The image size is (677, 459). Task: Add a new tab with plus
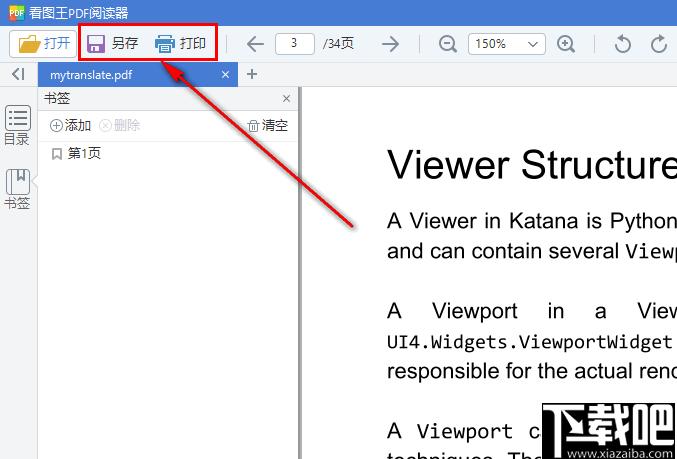coord(252,74)
